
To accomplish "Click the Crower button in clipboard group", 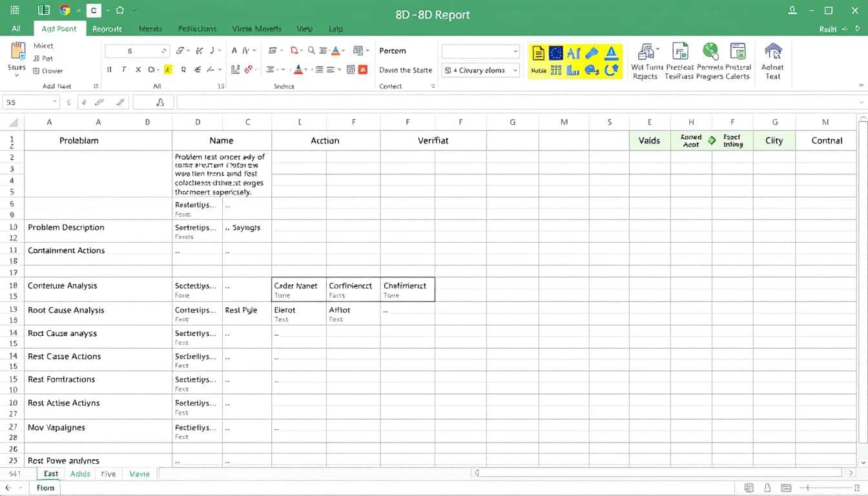I will (x=48, y=71).
